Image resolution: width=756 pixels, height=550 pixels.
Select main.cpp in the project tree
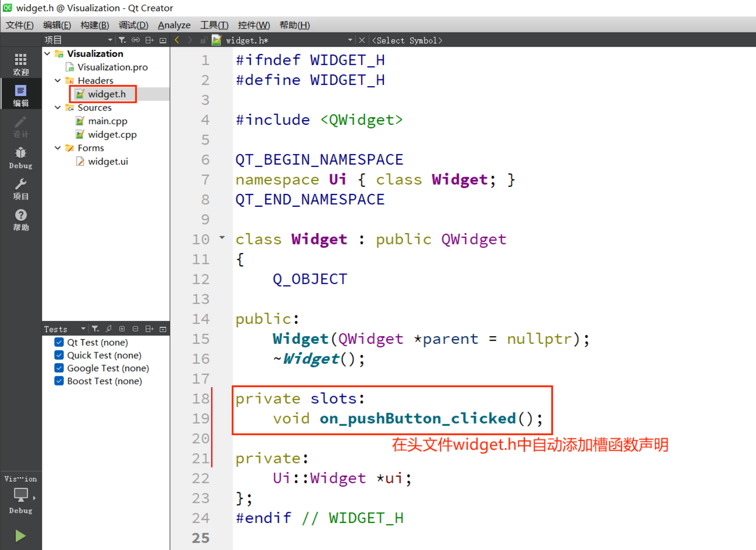pos(107,121)
